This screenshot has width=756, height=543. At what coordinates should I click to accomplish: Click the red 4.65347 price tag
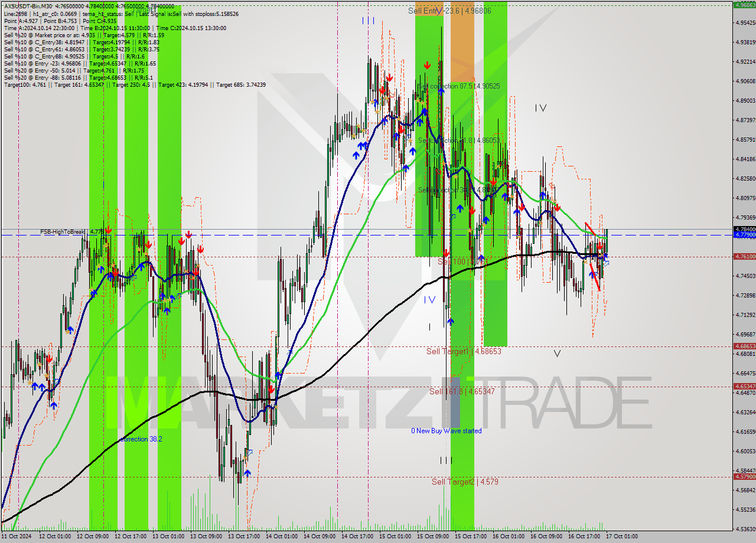[x=744, y=387]
